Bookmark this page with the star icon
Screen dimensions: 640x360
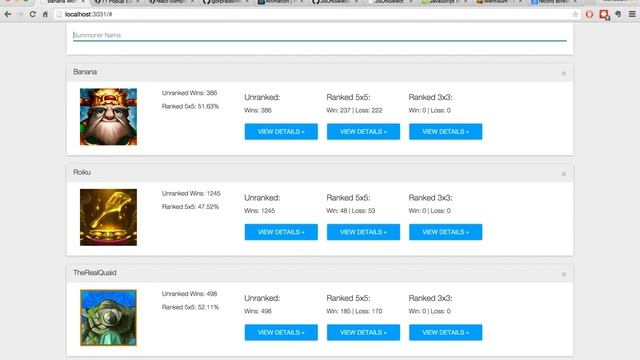tap(575, 14)
